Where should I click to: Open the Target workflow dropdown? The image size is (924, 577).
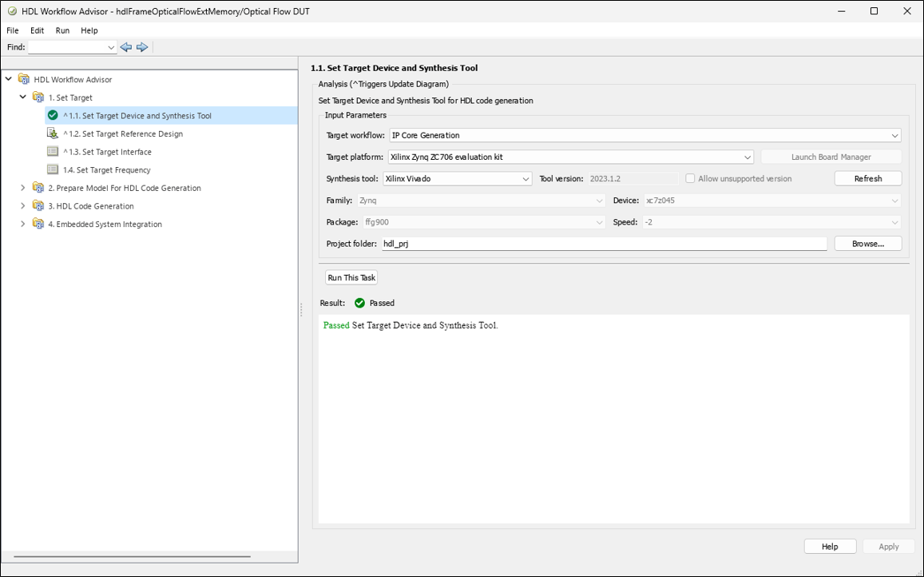pyautogui.click(x=894, y=136)
